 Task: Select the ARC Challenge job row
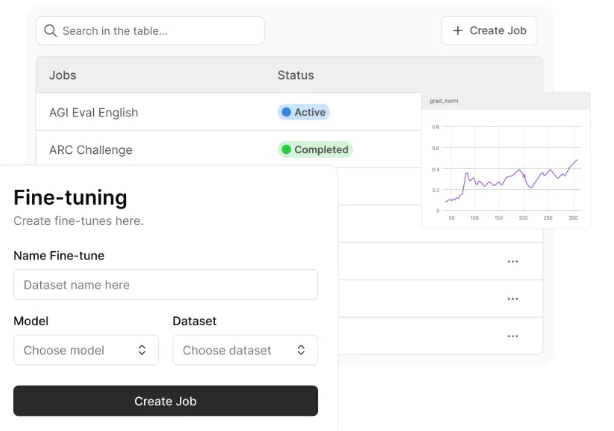pyautogui.click(x=90, y=150)
